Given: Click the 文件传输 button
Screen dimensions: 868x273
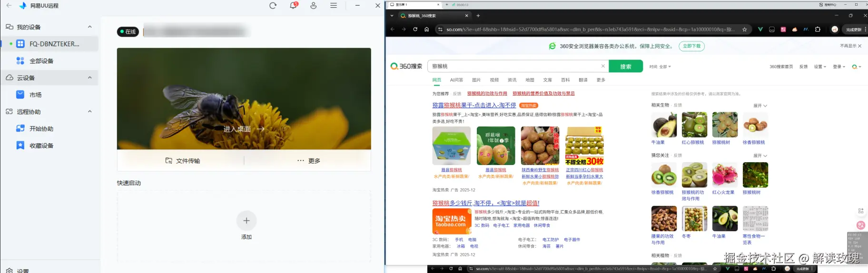Looking at the screenshot, I should pos(183,161).
